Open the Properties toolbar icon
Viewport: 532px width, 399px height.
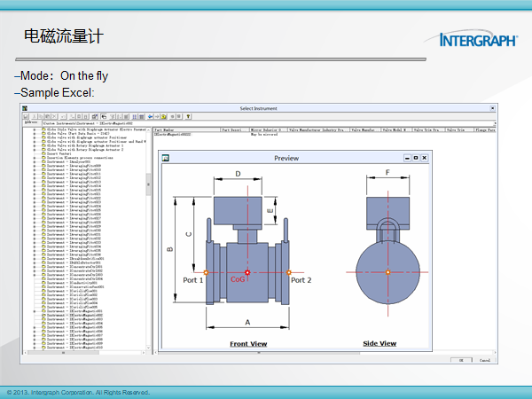pos(95,116)
